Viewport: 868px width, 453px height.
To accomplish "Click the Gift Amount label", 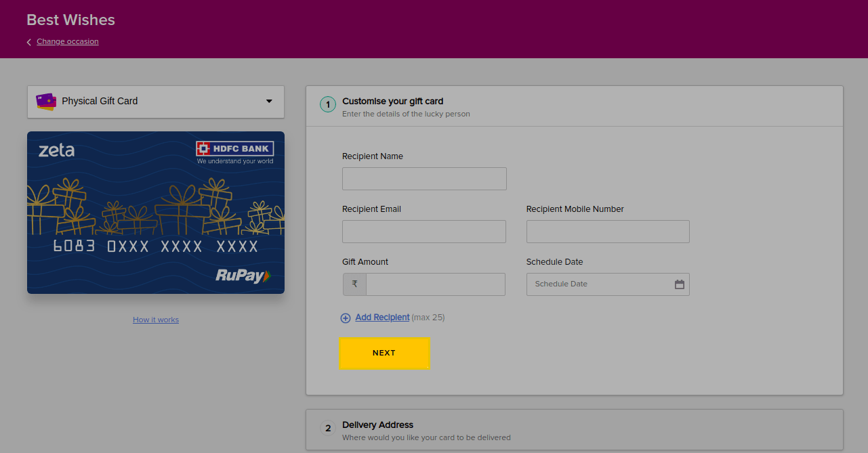I will (365, 262).
